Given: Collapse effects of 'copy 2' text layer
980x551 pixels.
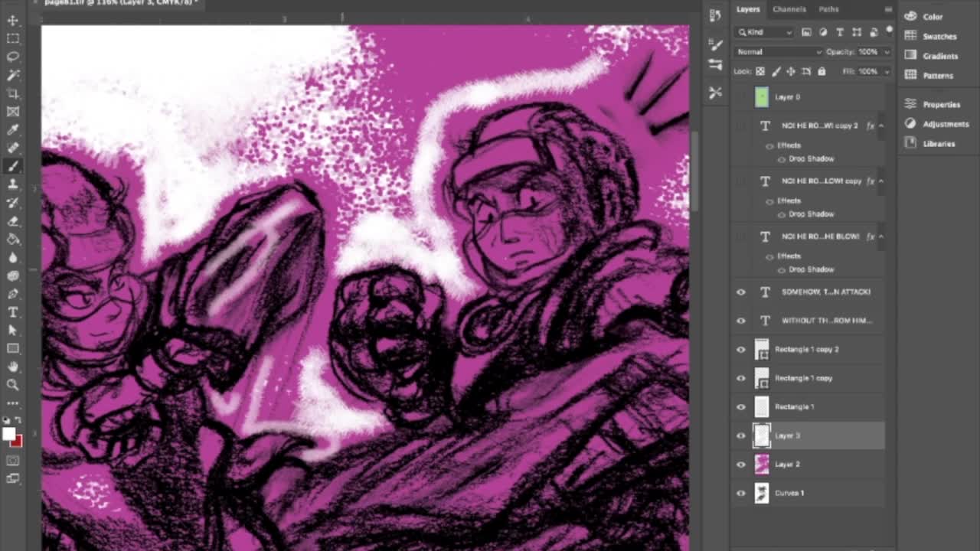Looking at the screenshot, I should point(881,126).
